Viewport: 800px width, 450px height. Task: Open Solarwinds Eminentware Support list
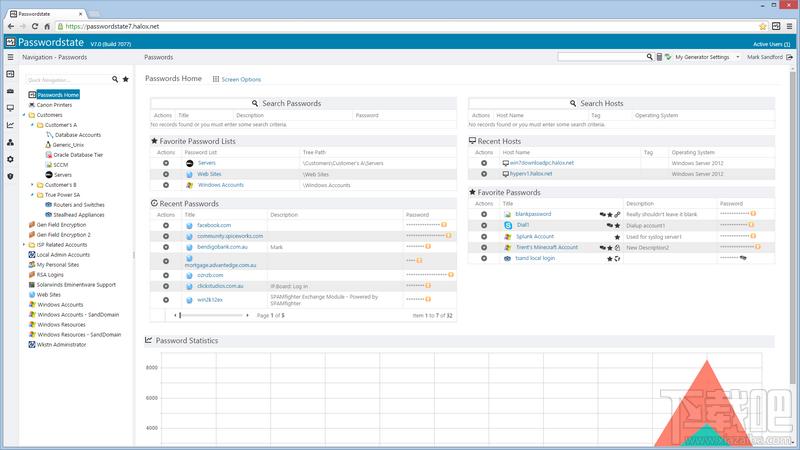pos(76,285)
